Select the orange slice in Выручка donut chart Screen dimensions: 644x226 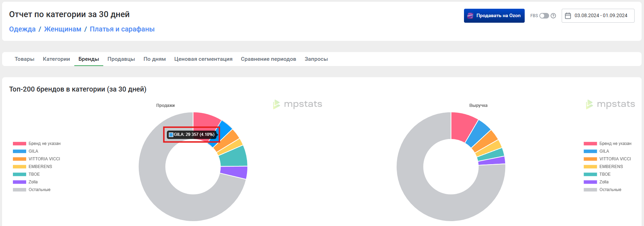(486, 141)
